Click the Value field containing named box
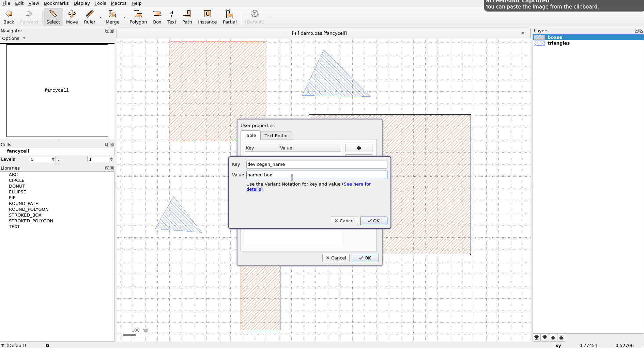This screenshot has height=348, width=644. (316, 175)
